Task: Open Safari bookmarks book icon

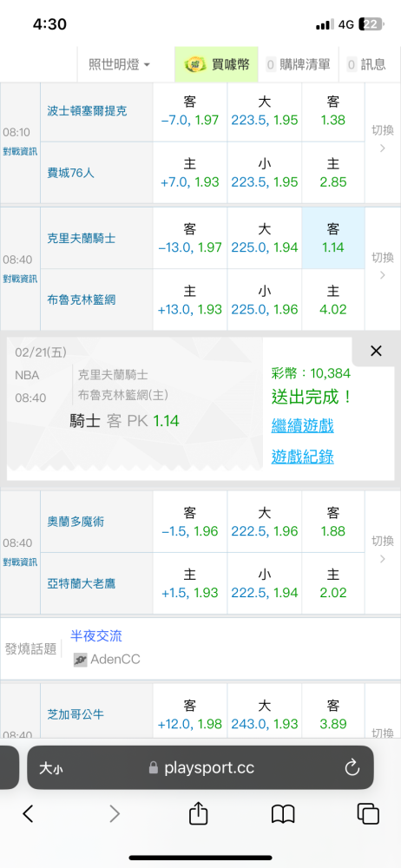Action: [x=283, y=814]
